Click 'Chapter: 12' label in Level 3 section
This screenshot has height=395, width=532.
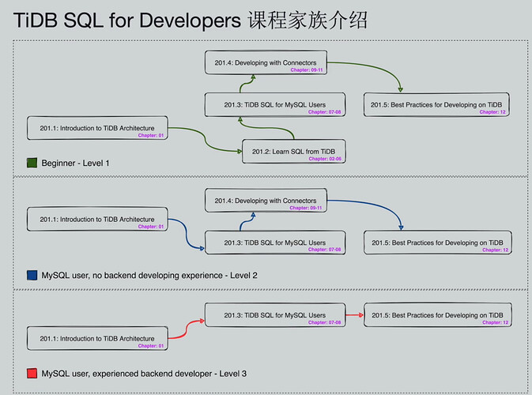coord(496,322)
